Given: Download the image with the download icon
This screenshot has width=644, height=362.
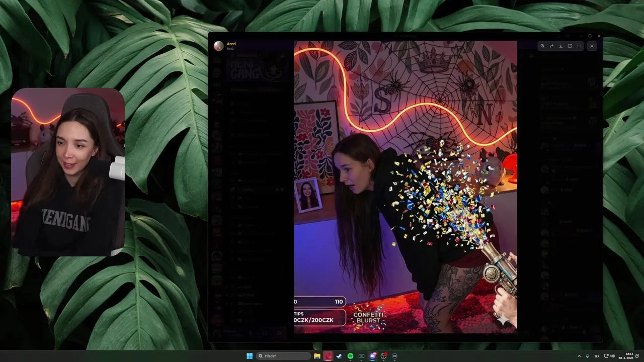Looking at the screenshot, I should pos(560,46).
